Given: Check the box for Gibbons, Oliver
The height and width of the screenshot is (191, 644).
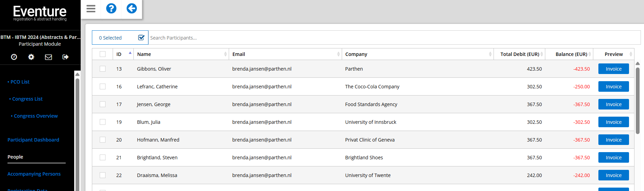Looking at the screenshot, I should tap(102, 69).
